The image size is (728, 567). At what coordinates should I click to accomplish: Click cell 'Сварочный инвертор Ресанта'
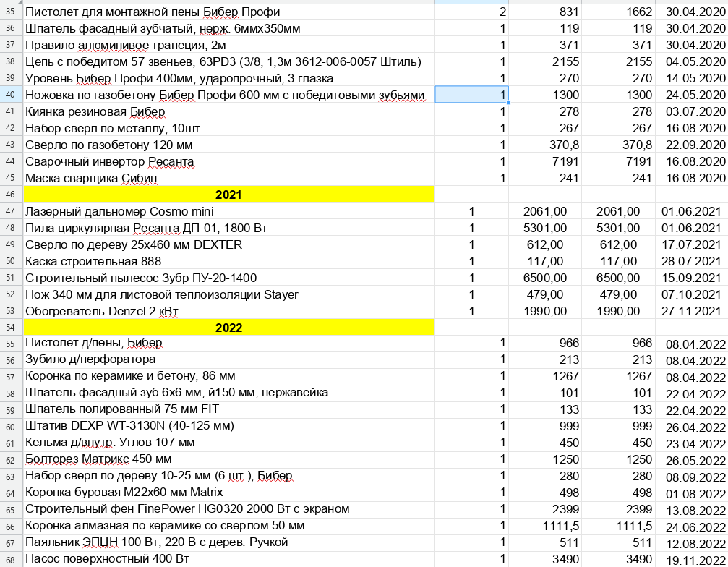click(x=229, y=161)
